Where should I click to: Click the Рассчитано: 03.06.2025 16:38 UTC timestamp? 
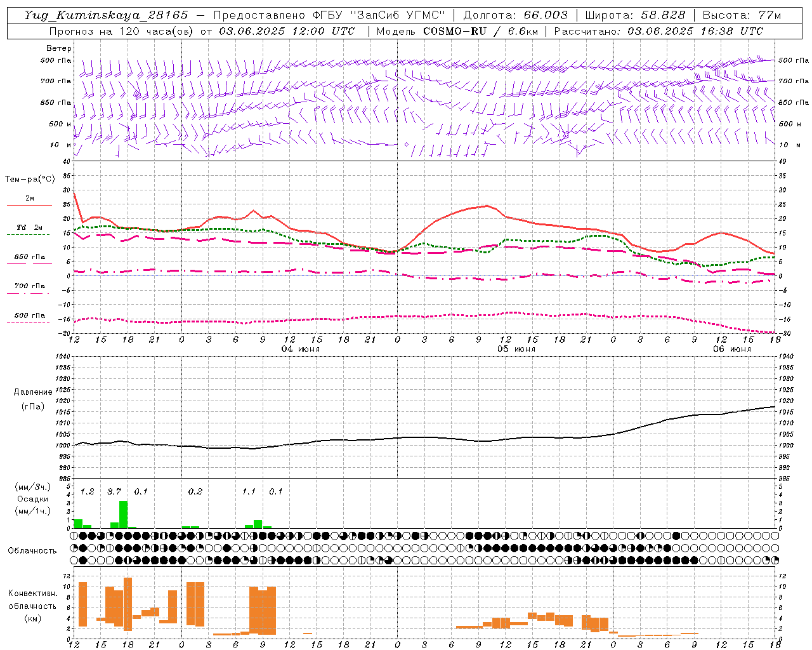658,31
